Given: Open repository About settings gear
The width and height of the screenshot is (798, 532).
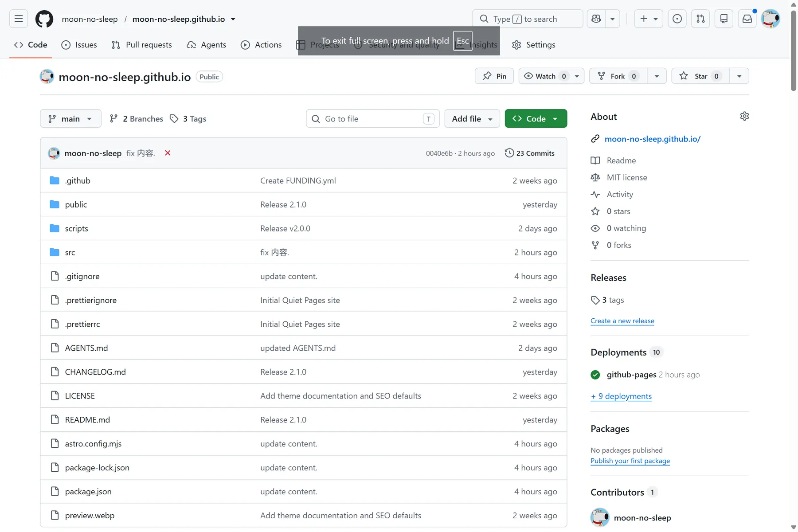Looking at the screenshot, I should coord(744,116).
